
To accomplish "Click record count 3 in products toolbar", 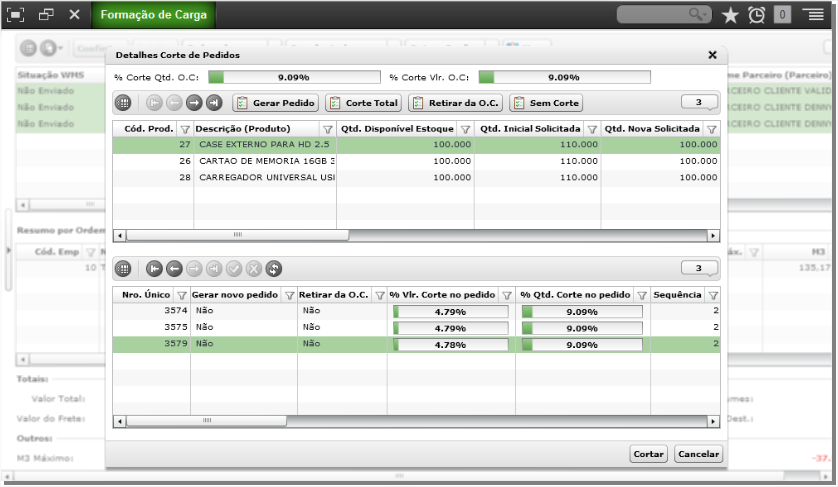I will (699, 102).
